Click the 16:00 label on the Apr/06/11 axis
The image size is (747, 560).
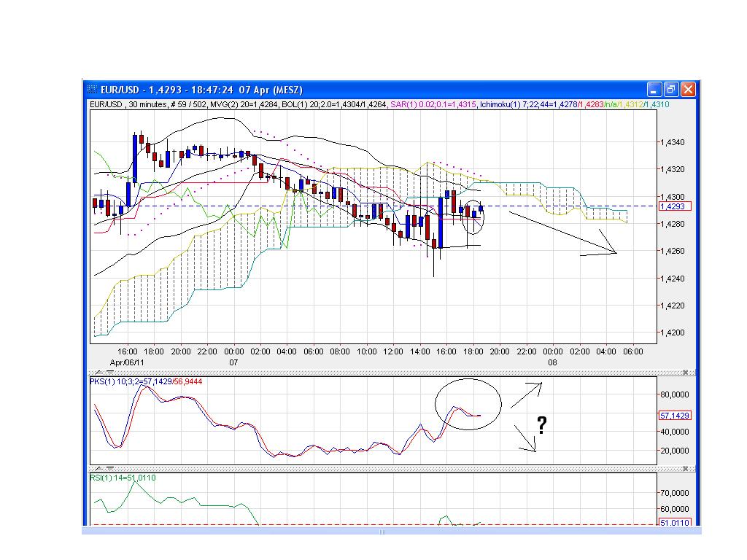(125, 351)
